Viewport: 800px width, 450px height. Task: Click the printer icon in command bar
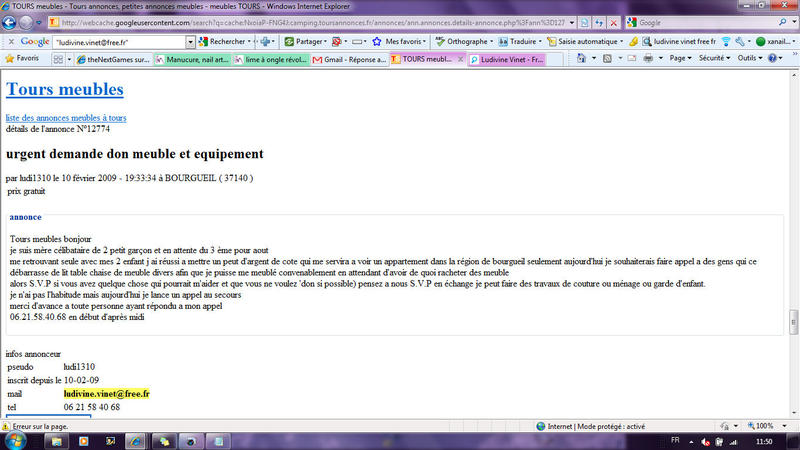click(x=647, y=59)
